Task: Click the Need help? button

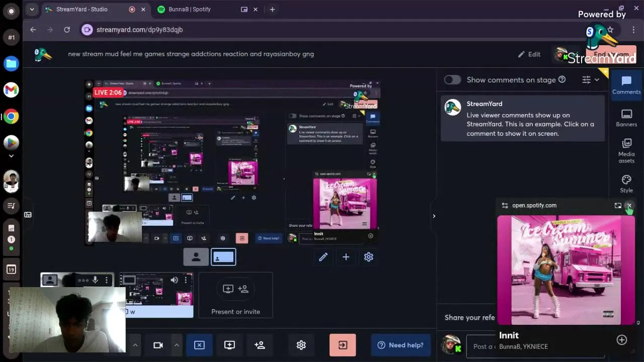Action: tap(401, 345)
